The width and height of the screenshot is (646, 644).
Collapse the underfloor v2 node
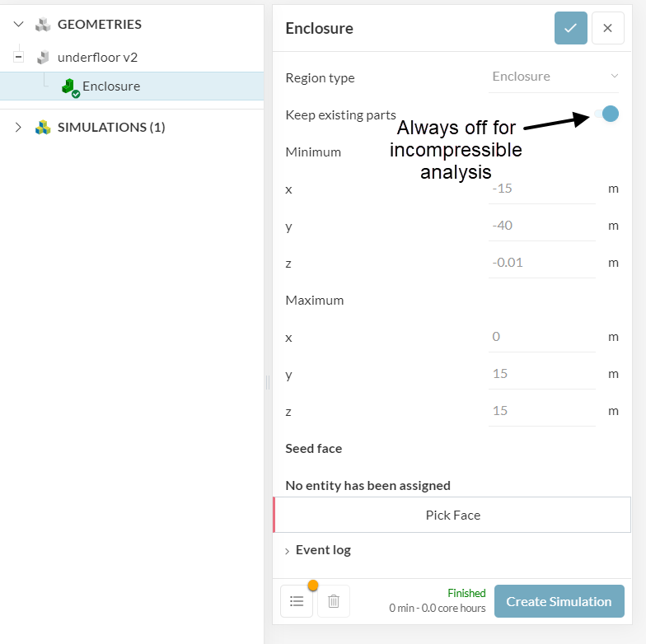pyautogui.click(x=19, y=58)
